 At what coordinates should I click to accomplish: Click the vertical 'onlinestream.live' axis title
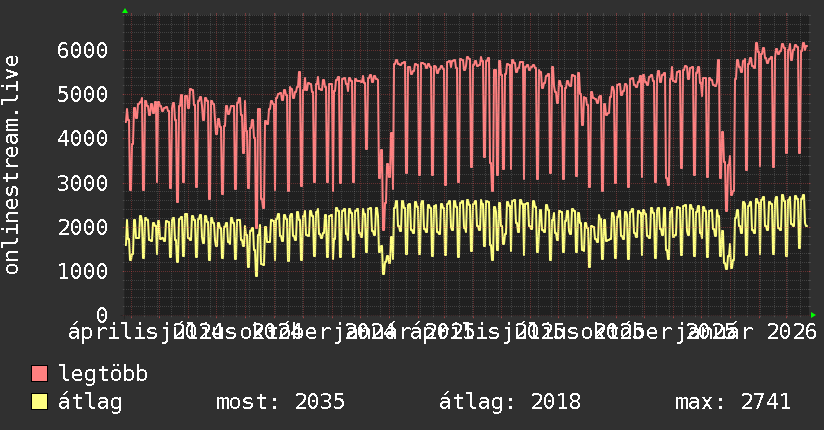(12, 166)
